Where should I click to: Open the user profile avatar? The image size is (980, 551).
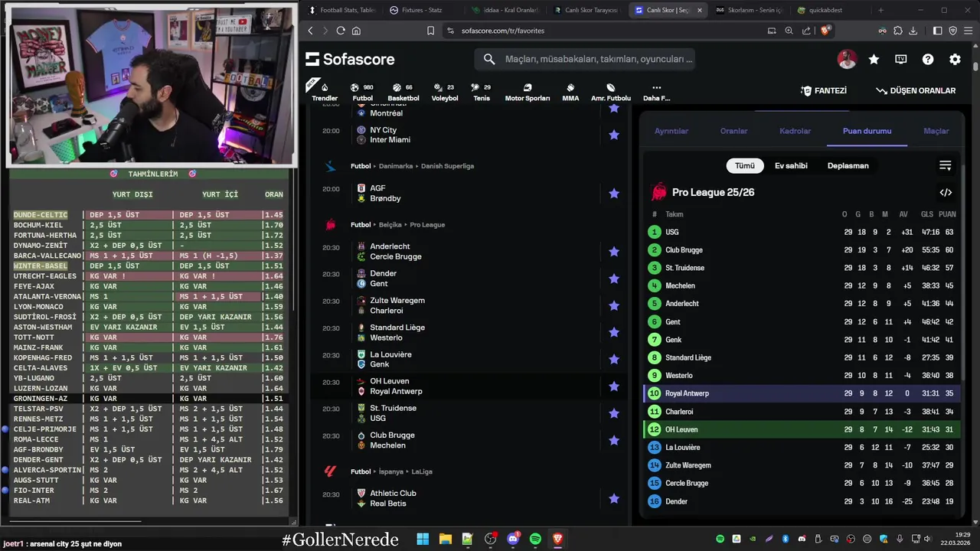pos(847,59)
